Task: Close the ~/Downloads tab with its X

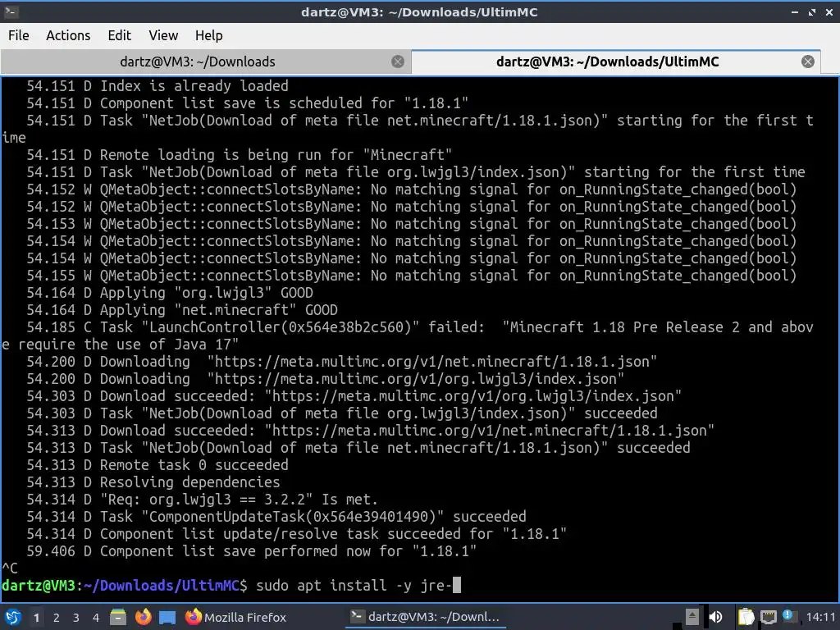Action: 398,62
